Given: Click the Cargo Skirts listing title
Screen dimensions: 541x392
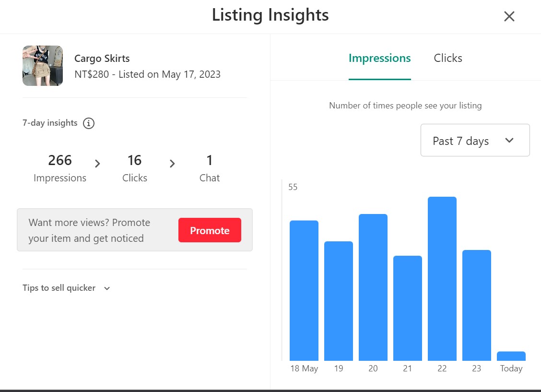Looking at the screenshot, I should [102, 59].
